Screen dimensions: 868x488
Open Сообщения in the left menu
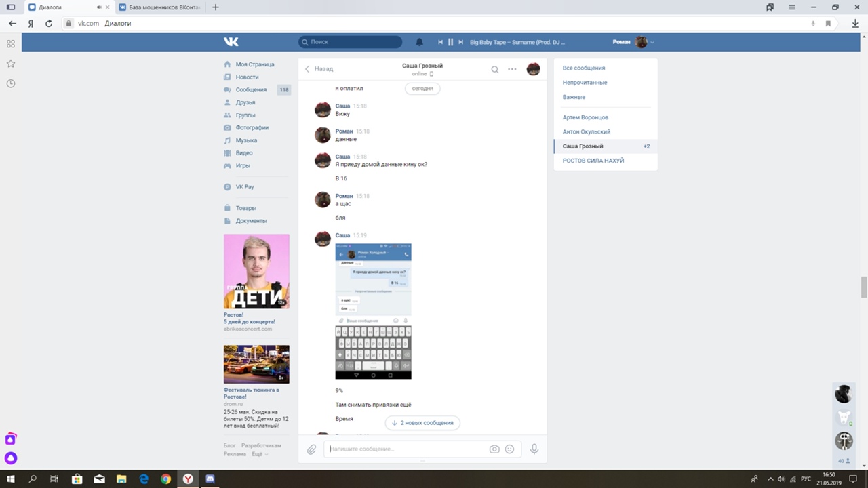[x=251, y=90]
